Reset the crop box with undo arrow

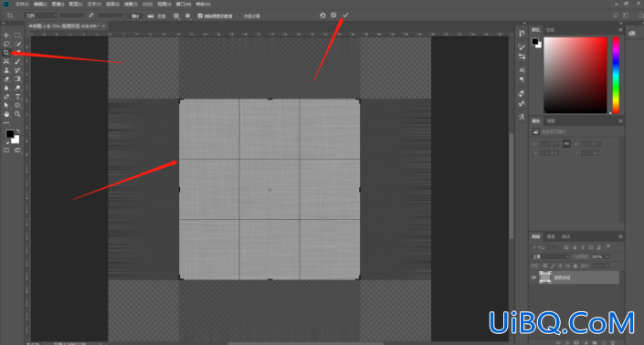click(x=322, y=16)
